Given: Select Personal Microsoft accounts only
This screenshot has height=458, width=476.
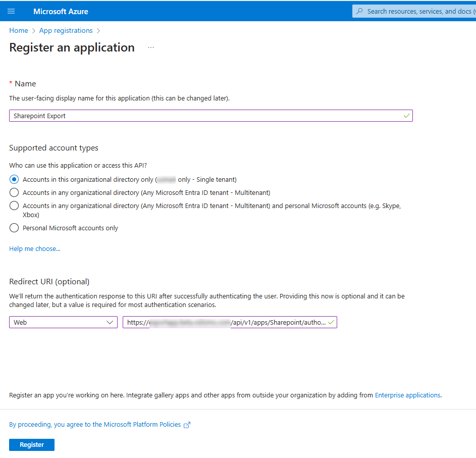Looking at the screenshot, I should pos(14,228).
